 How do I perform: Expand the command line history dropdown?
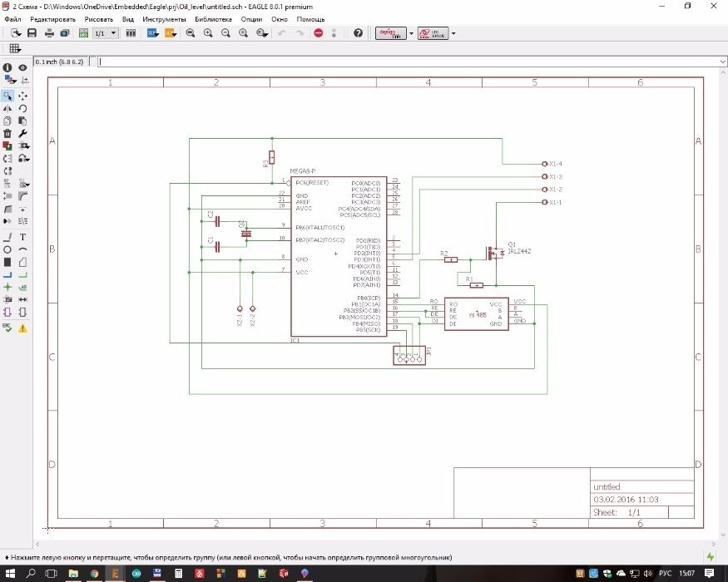722,62
